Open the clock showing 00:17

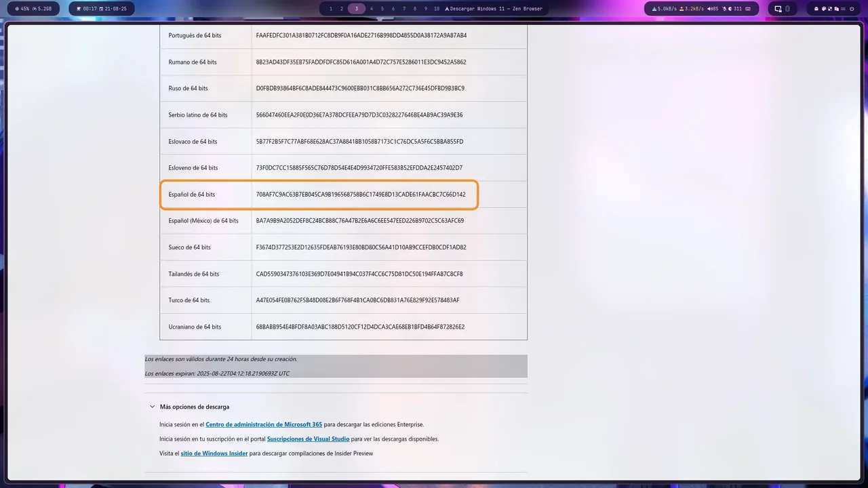coord(87,9)
